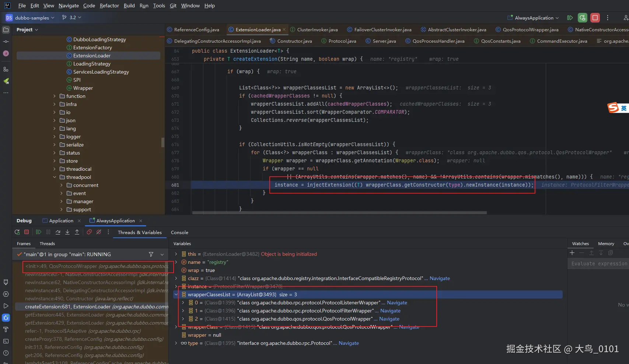Open the Refactor menu
Viewport: 629px width, 364px height.
(x=109, y=6)
